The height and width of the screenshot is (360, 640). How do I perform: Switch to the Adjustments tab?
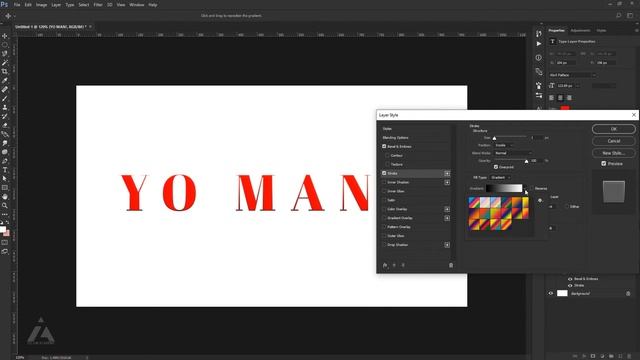point(580,31)
